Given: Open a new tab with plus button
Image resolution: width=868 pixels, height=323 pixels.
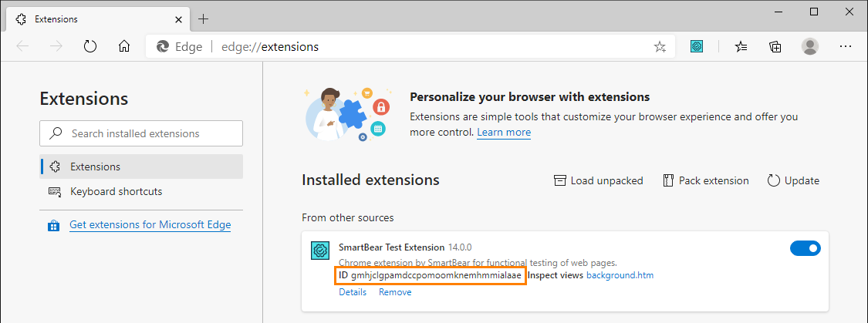Looking at the screenshot, I should point(204,19).
